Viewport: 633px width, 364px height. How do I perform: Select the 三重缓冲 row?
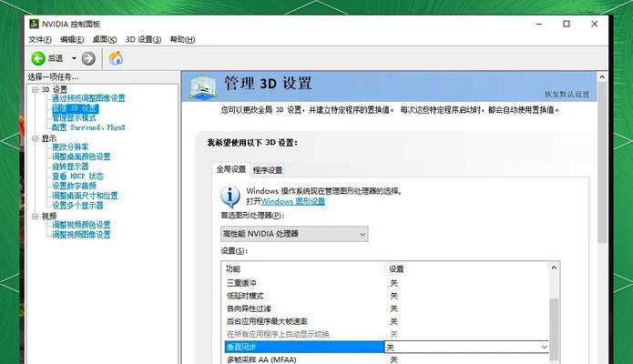coord(387,283)
